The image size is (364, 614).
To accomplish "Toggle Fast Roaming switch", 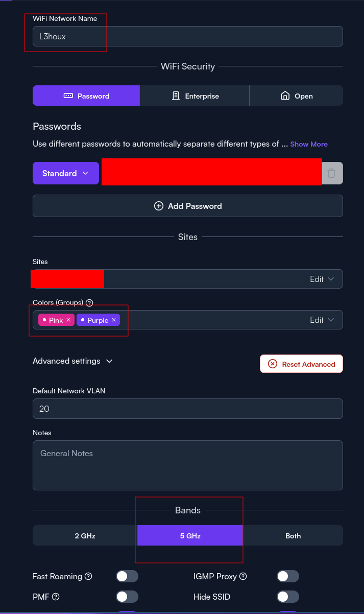I will (x=127, y=576).
